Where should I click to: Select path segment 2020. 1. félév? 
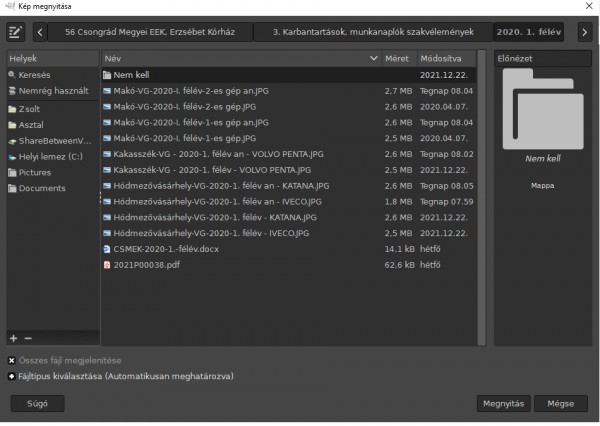coord(529,32)
